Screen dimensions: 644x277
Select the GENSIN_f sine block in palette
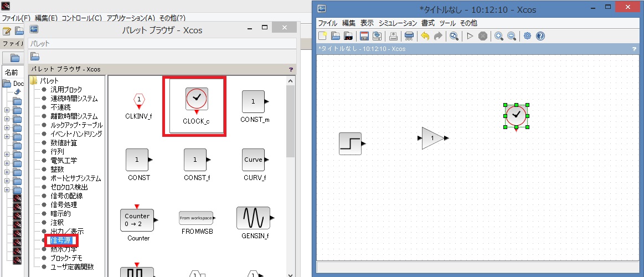(255, 222)
